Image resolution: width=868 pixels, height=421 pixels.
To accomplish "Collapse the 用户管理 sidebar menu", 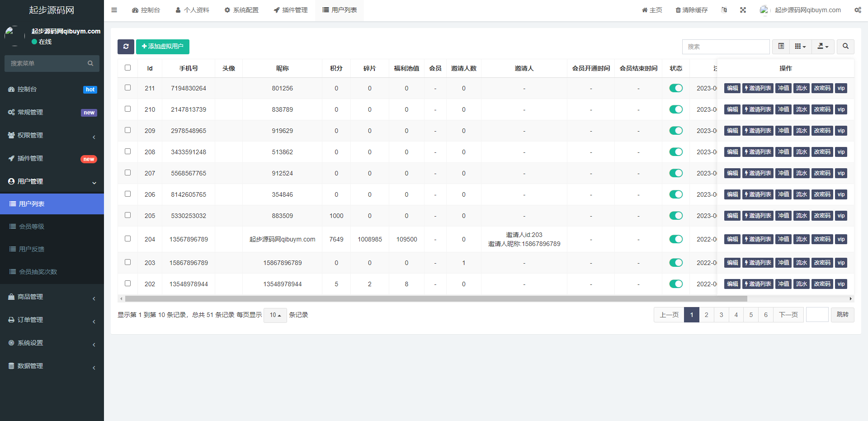I will 52,182.
